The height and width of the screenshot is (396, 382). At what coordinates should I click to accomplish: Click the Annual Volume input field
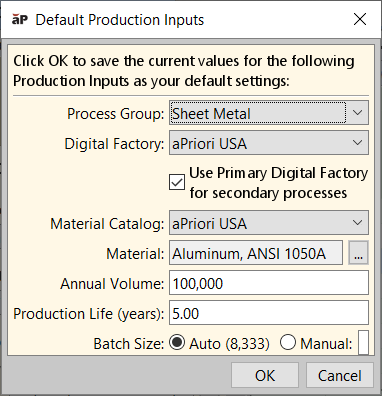tap(269, 283)
